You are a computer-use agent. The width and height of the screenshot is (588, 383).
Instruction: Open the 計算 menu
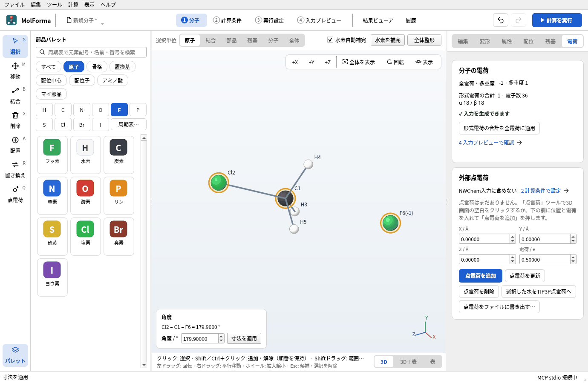click(x=73, y=5)
